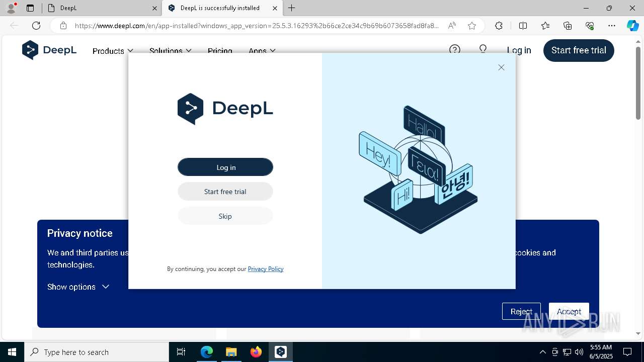Click the Log in button in the dialog
The width and height of the screenshot is (644, 362).
pyautogui.click(x=225, y=167)
